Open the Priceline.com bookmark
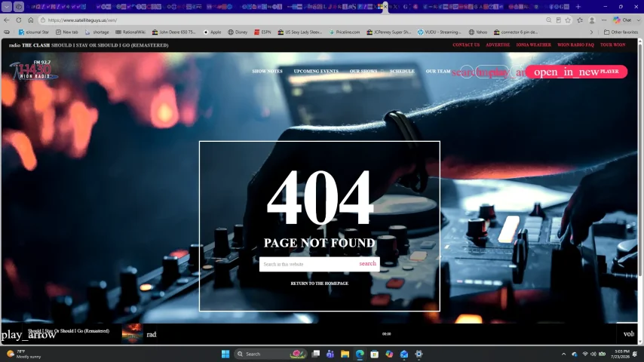Screen dimensions: 644x362 [344, 32]
